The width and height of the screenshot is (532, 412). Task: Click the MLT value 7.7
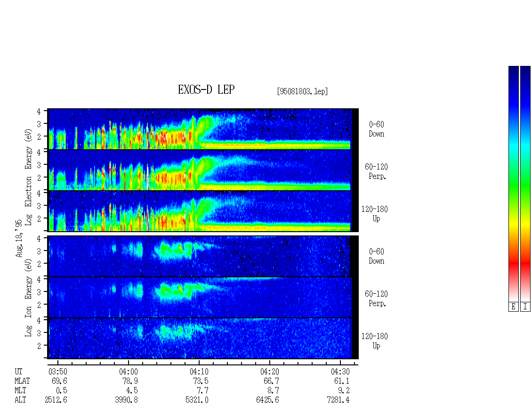point(202,391)
